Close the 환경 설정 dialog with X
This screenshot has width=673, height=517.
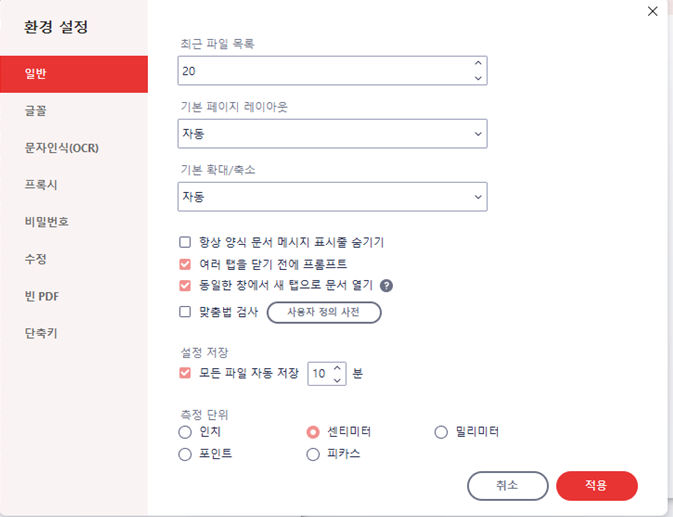point(652,12)
